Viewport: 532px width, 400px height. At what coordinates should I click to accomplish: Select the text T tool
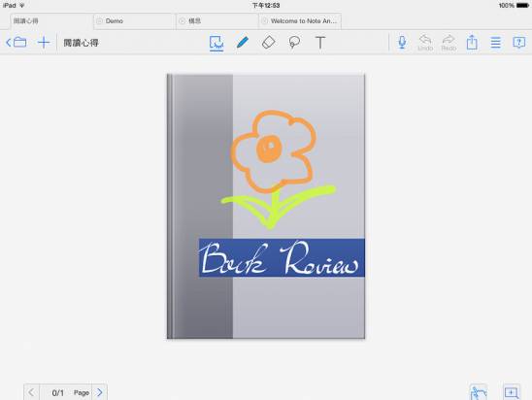(x=320, y=43)
